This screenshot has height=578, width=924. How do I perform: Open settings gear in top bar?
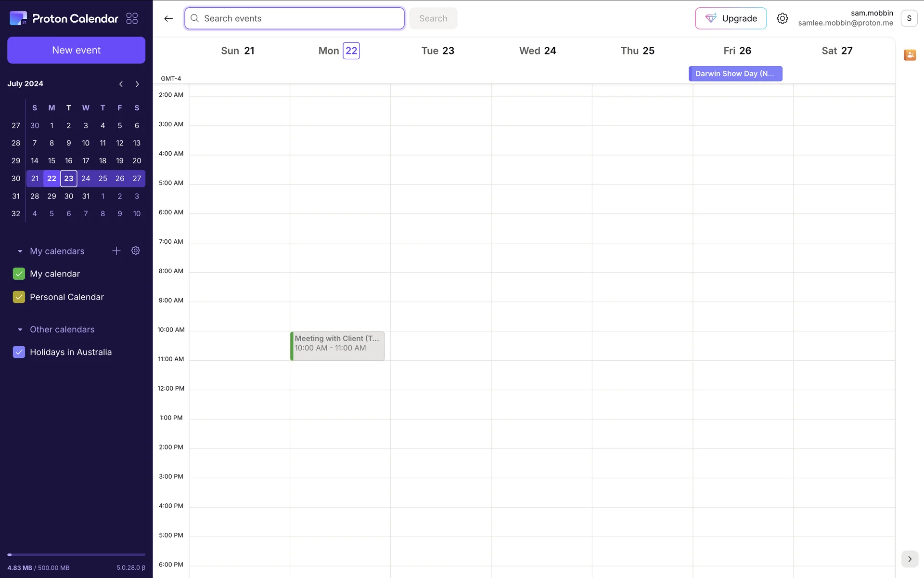click(783, 18)
